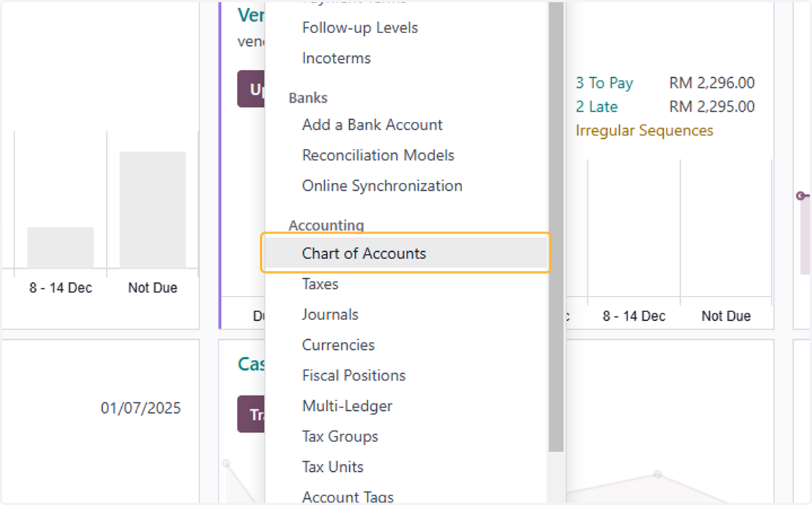This screenshot has width=812, height=505.
Task: Select Online Synchronization option
Action: 382,185
